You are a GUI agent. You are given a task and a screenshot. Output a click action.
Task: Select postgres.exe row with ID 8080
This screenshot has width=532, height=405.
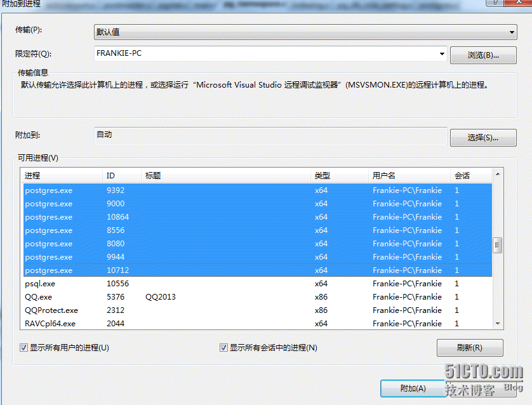(x=258, y=244)
